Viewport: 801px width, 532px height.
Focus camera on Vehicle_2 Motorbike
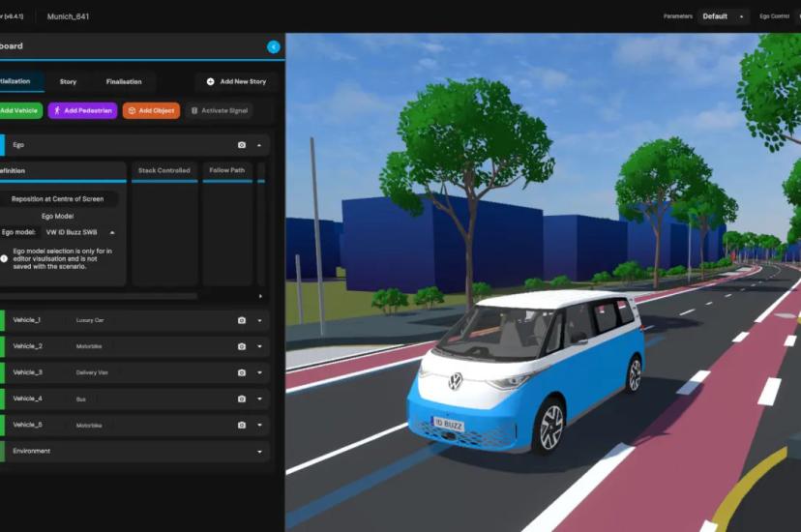[242, 346]
